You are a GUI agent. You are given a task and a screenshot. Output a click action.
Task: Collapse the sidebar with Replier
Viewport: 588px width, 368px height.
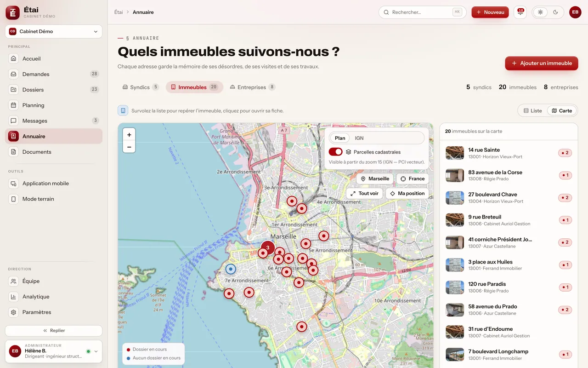[54, 330]
